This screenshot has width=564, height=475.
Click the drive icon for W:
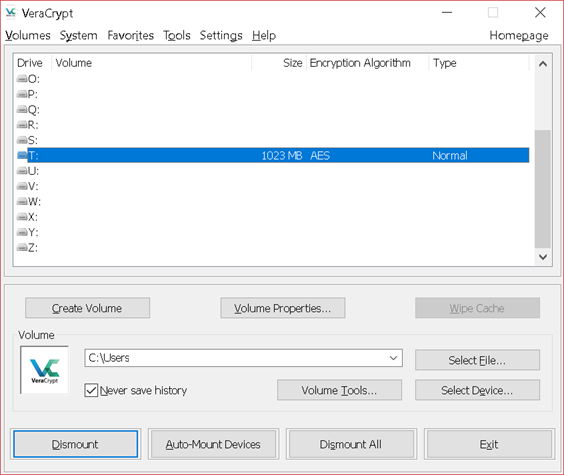pos(22,201)
